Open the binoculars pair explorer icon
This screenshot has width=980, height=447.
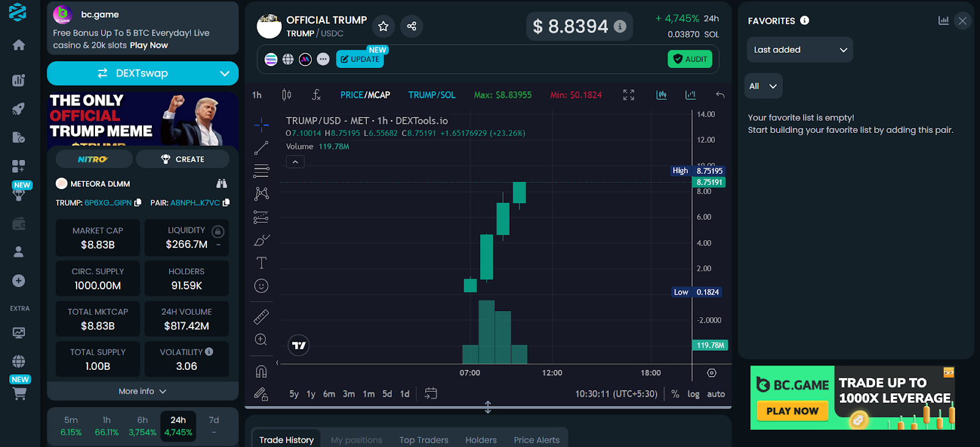222,184
